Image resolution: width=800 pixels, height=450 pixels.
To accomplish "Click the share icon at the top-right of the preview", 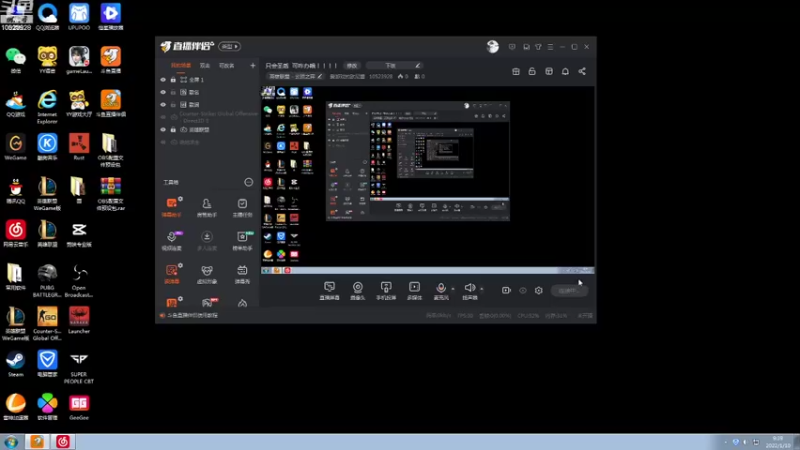I will pos(582,71).
